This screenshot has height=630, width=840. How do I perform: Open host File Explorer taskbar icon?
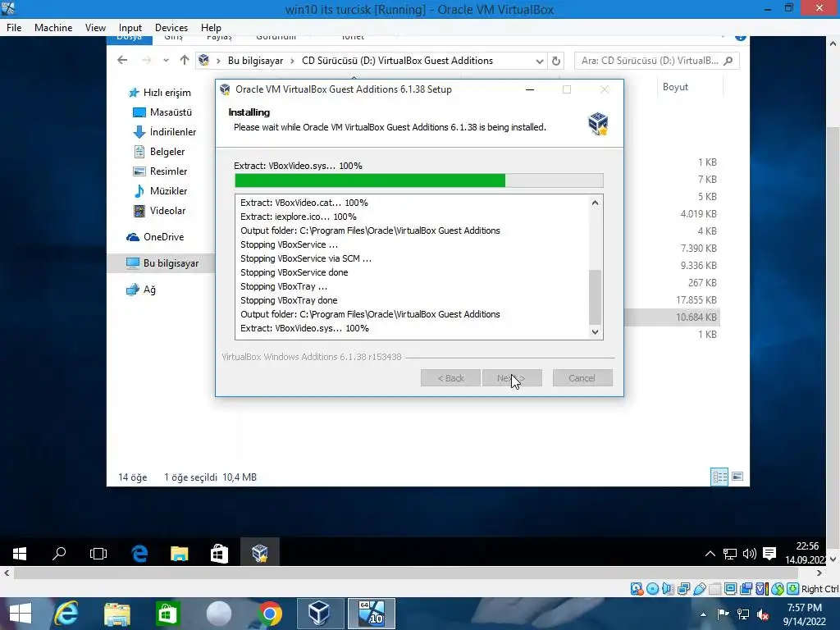tap(116, 614)
